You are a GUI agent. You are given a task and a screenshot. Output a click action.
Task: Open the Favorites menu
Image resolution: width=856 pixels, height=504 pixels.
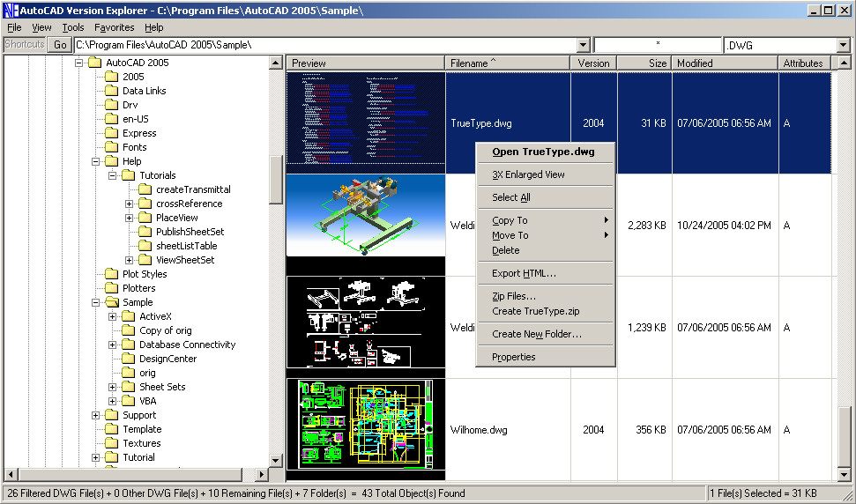(x=114, y=27)
